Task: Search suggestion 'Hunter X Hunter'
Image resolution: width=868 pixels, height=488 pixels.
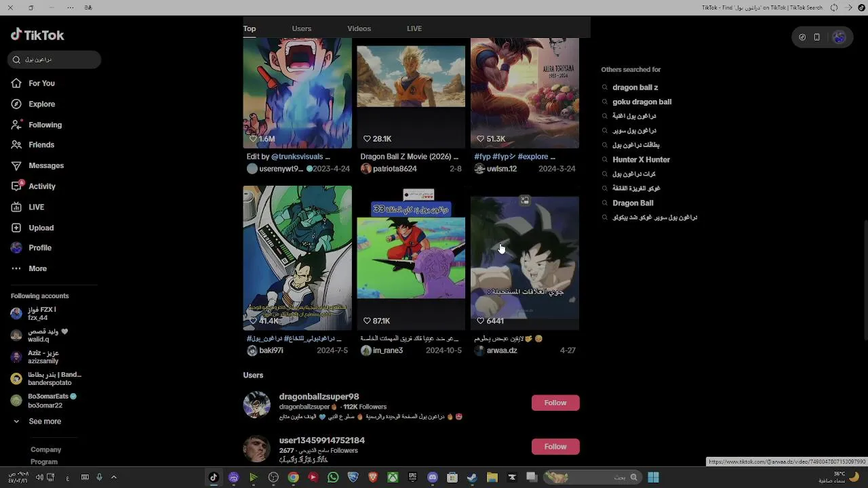Action: point(641,159)
